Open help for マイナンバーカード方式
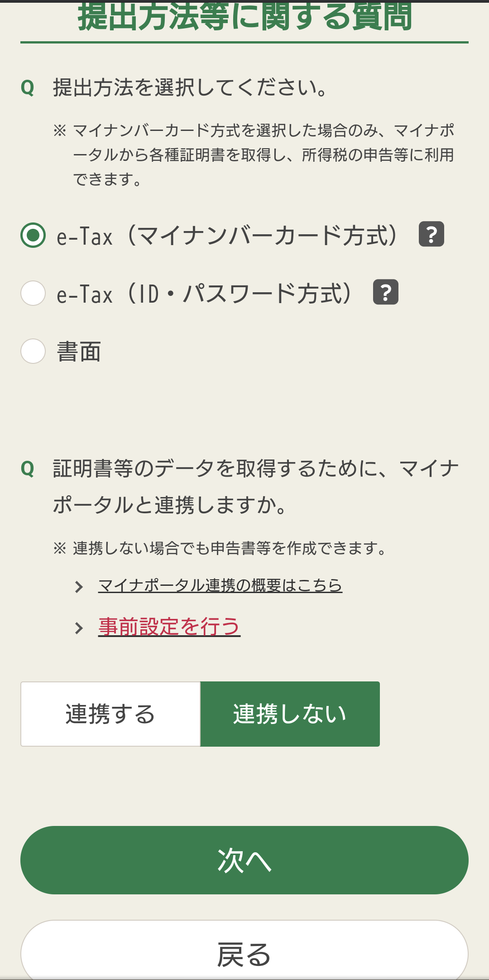This screenshot has height=980, width=489. coord(431,234)
